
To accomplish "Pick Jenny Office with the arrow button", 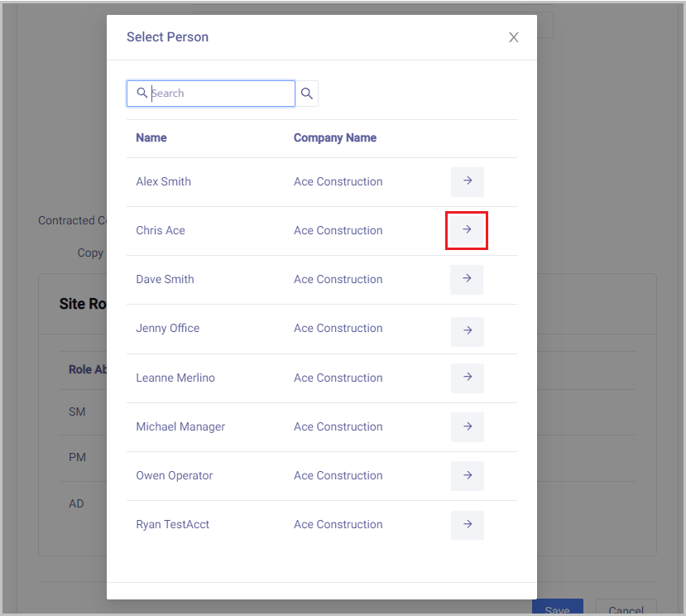I will click(x=467, y=331).
